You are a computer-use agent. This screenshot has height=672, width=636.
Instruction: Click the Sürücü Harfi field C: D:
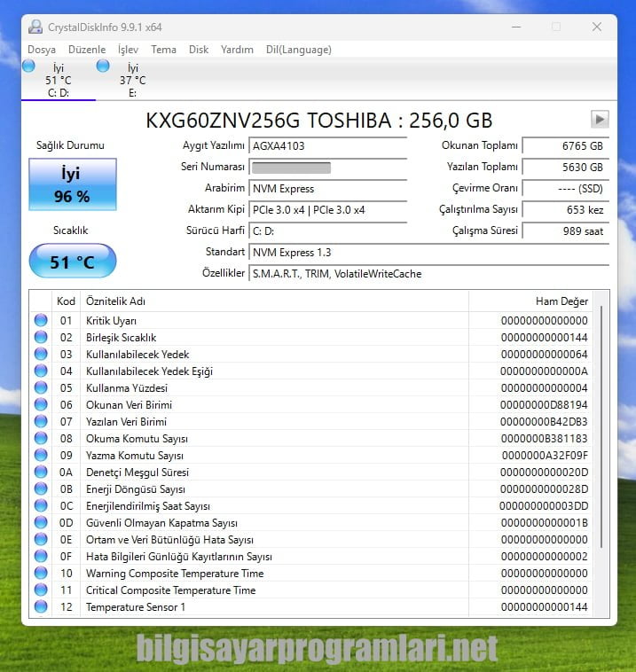point(327,231)
